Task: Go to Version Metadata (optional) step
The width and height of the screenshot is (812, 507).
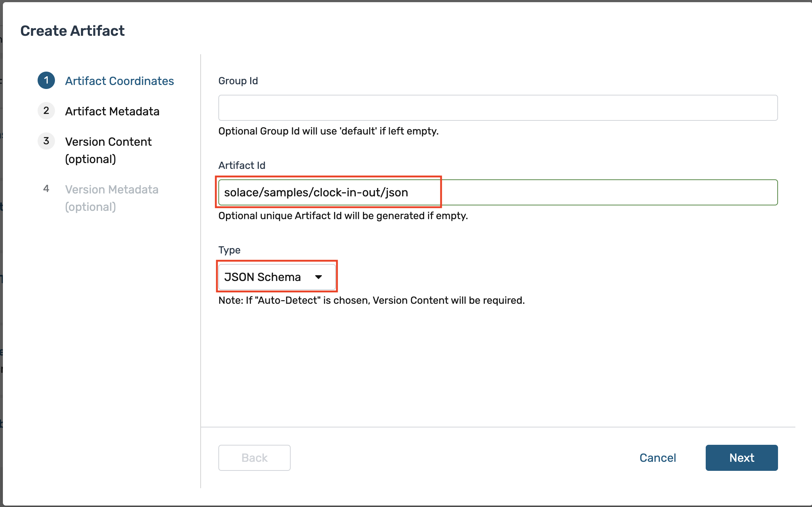Action: [x=111, y=198]
